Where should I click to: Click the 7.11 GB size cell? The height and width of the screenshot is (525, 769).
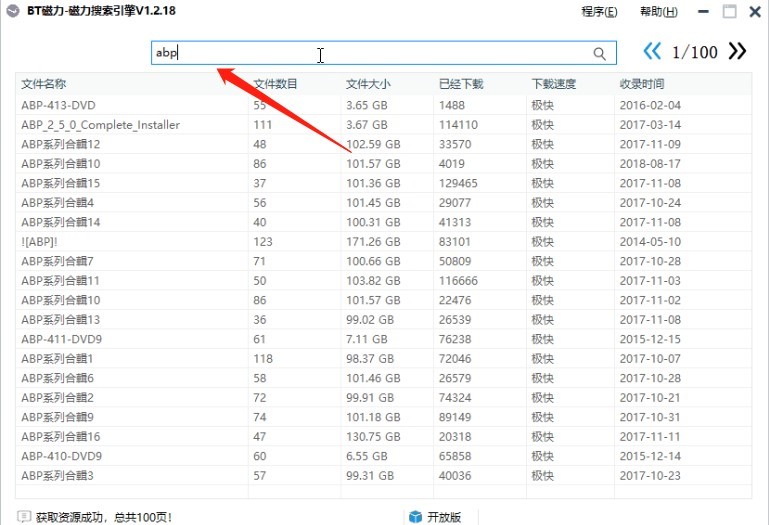pos(367,339)
